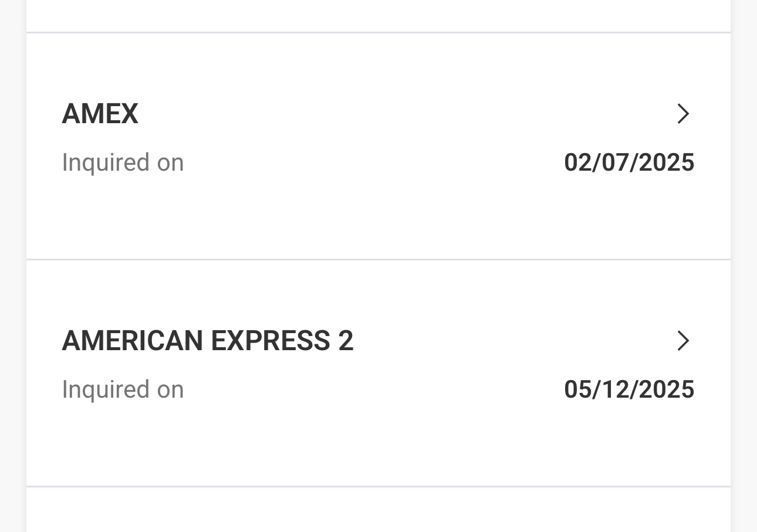This screenshot has width=757, height=532.
Task: Click the AMEX inquiry title
Action: [100, 114]
